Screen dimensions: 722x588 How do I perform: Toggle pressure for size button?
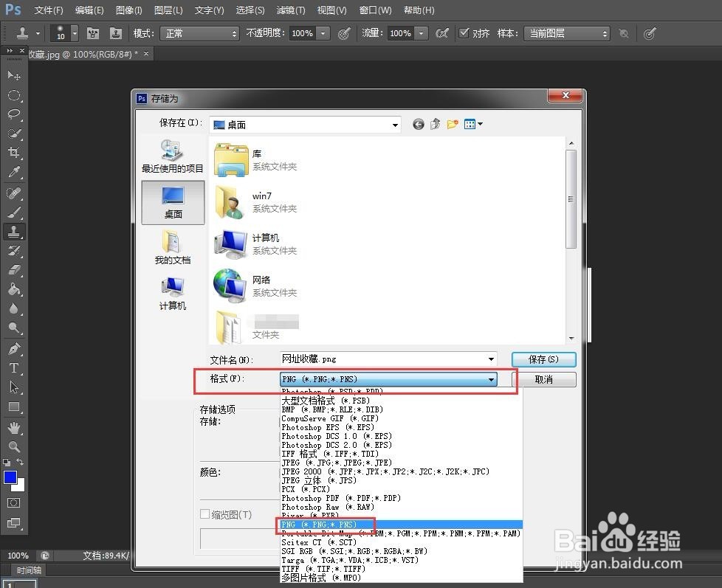point(650,34)
